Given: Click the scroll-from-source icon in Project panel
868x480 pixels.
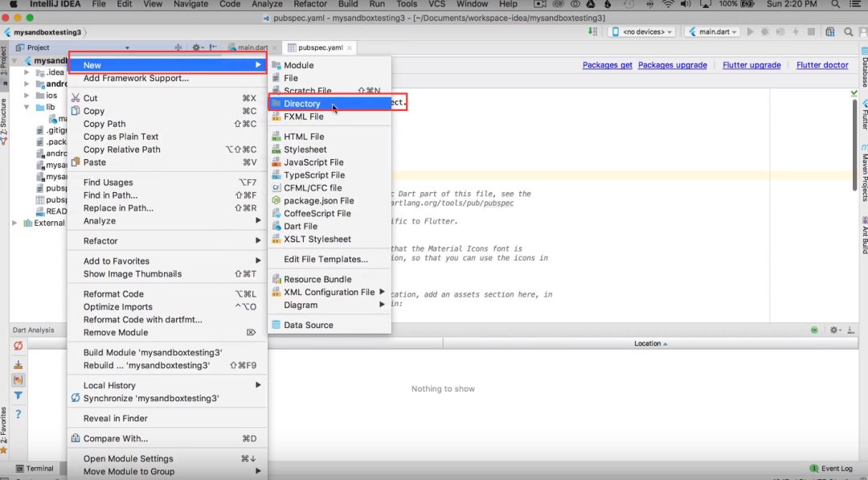Looking at the screenshot, I should [178, 47].
